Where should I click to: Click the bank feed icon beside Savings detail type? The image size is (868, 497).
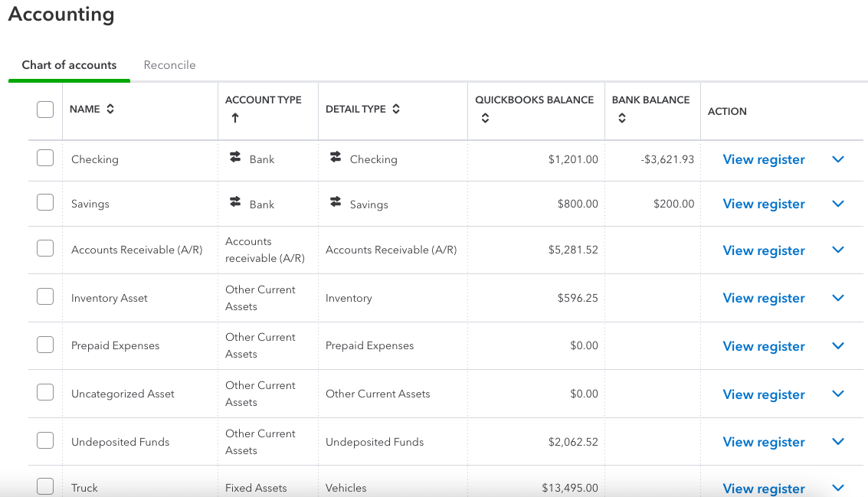click(336, 203)
